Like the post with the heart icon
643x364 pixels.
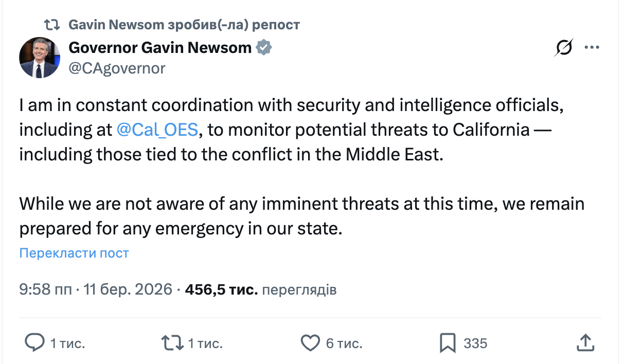pyautogui.click(x=310, y=343)
